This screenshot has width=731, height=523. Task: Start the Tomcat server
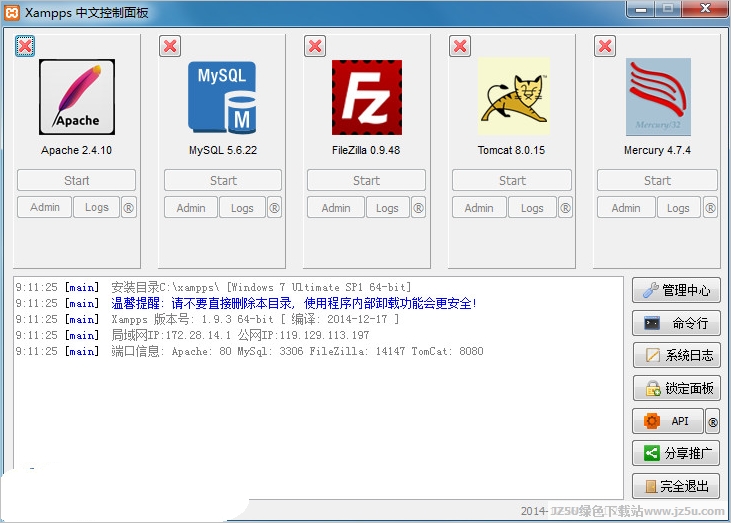pos(512,180)
